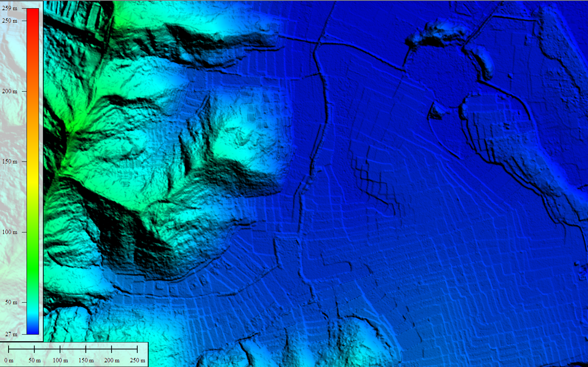
Task: Click the 150 m label on the scale bar
Action: click(x=86, y=360)
